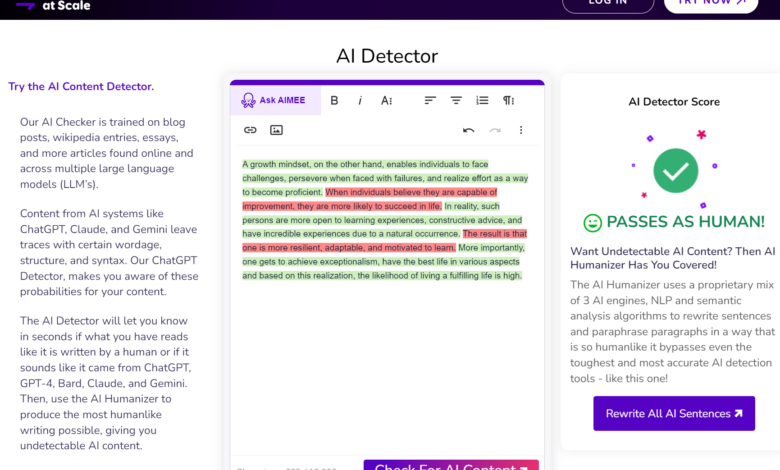Toggle bold formatting in the editor
Screen dimensions: 780x470
(334, 100)
